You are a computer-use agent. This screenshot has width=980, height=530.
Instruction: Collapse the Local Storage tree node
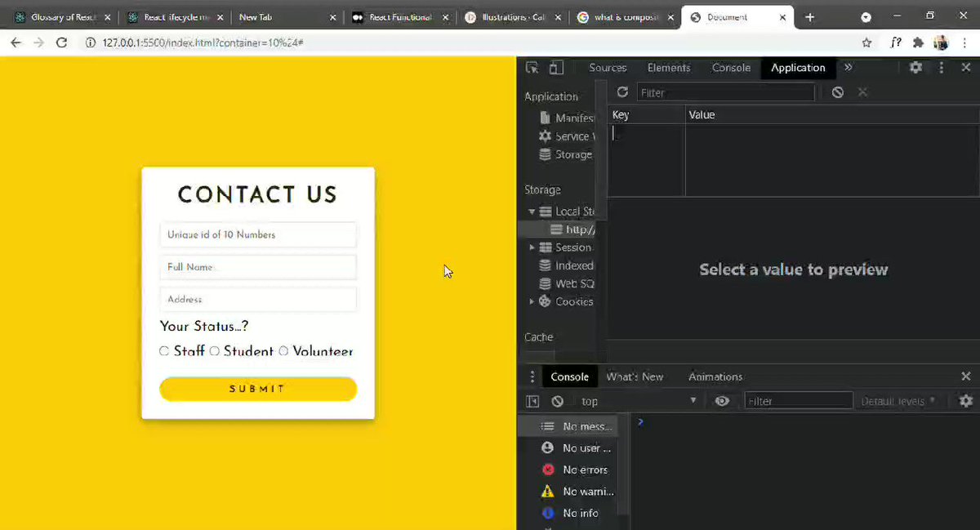[x=532, y=212]
